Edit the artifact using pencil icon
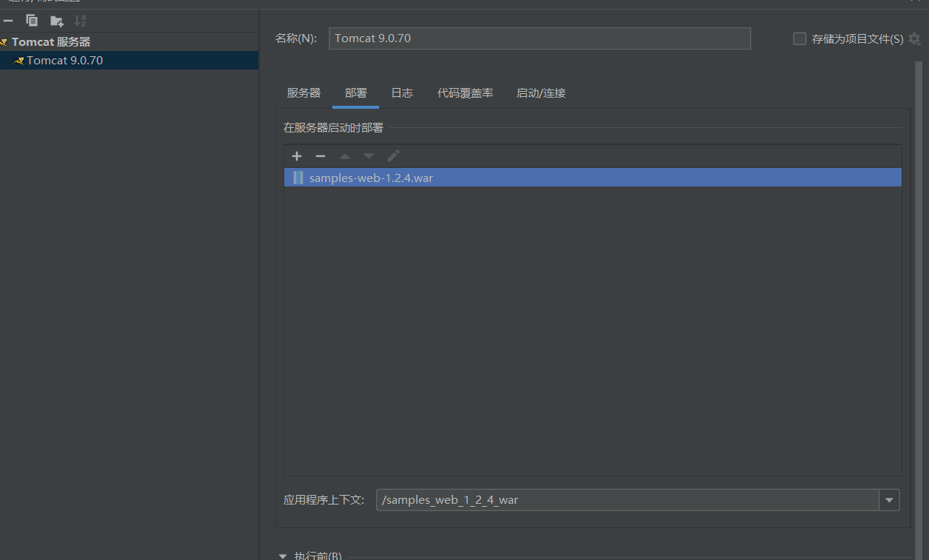The image size is (929, 560). 393,156
